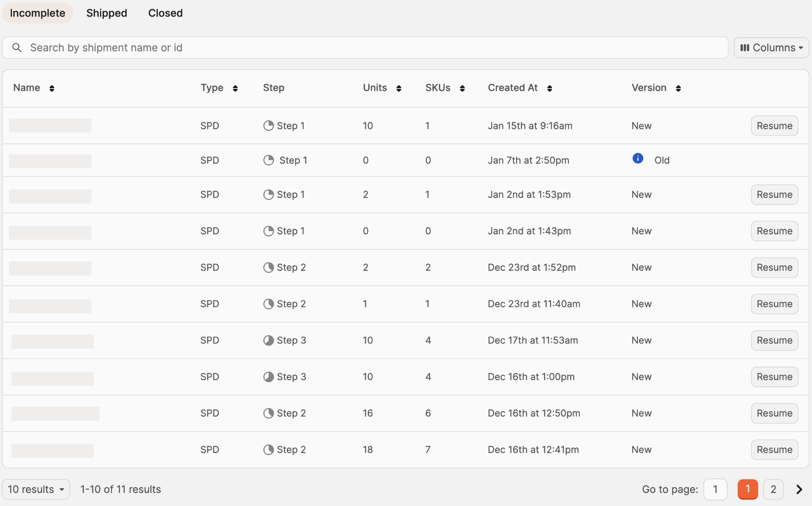
Task: Open the Columns dropdown
Action: pos(771,48)
